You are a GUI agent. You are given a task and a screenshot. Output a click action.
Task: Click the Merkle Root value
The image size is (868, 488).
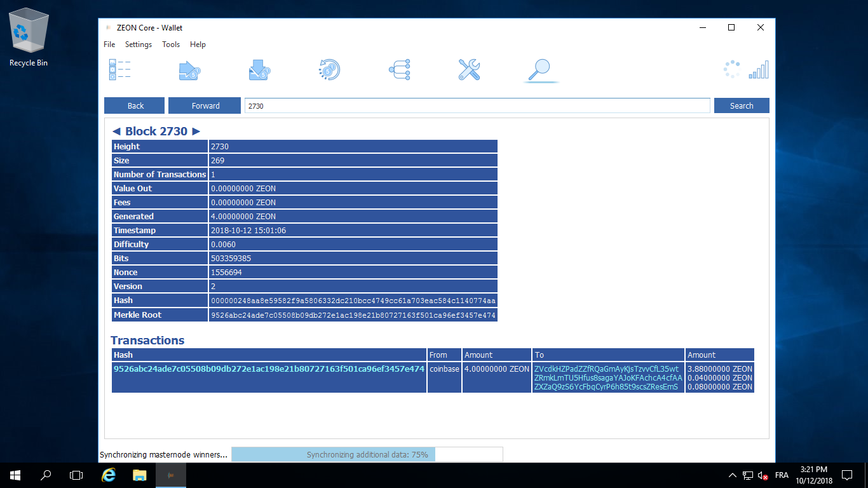pos(353,315)
